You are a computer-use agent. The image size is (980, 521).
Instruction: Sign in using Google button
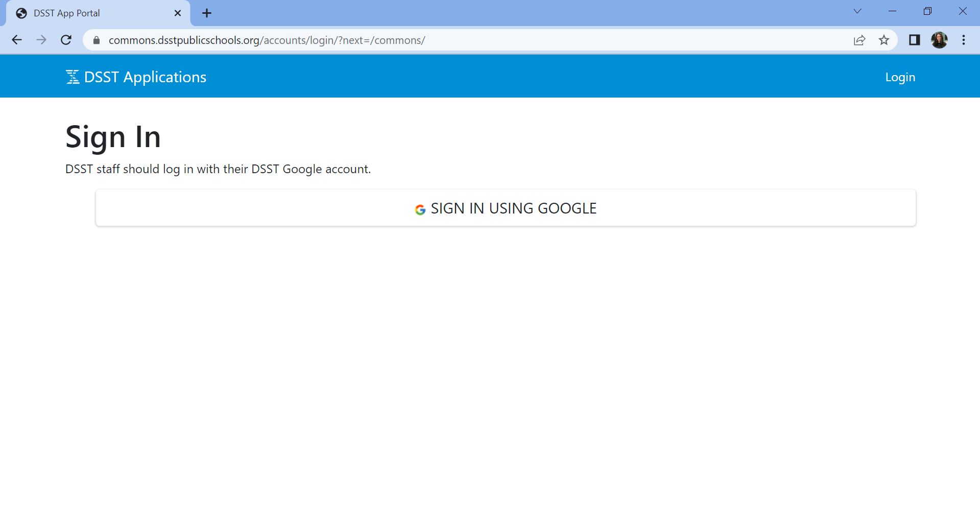pos(506,208)
